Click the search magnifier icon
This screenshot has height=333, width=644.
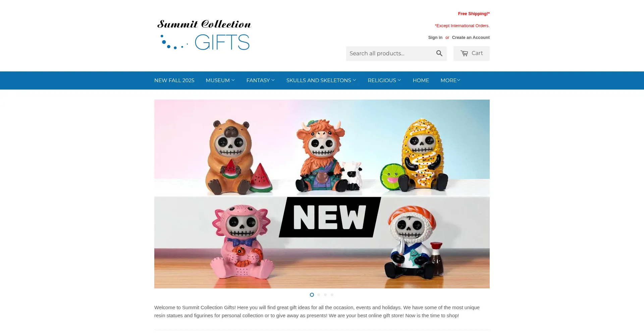(x=439, y=53)
